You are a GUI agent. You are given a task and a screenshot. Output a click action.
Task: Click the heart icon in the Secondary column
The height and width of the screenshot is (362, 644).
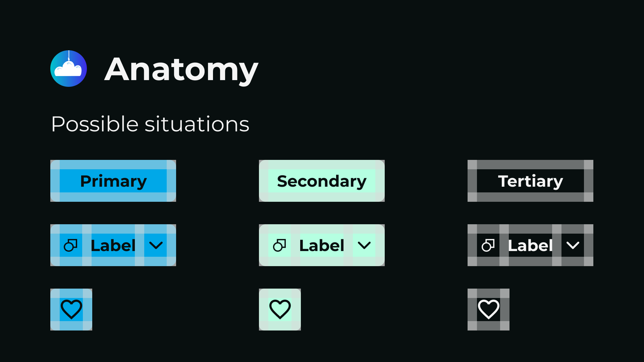(x=280, y=309)
